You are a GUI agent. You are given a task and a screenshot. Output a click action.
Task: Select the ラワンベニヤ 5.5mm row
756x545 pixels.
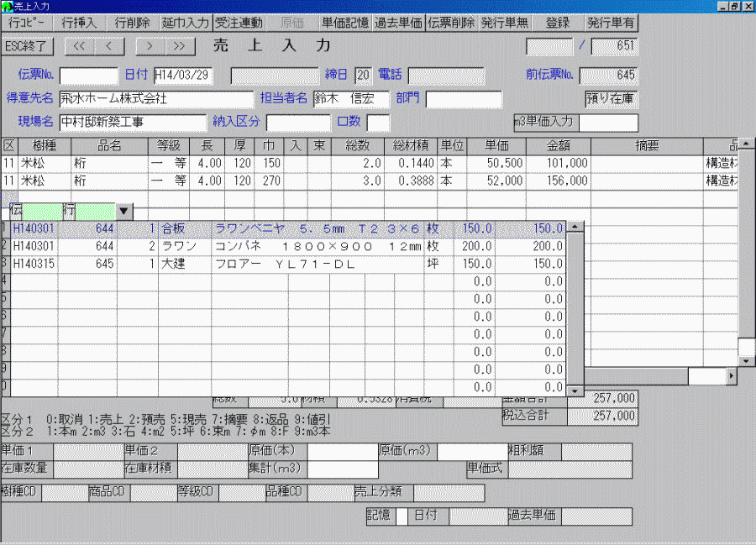[288, 229]
